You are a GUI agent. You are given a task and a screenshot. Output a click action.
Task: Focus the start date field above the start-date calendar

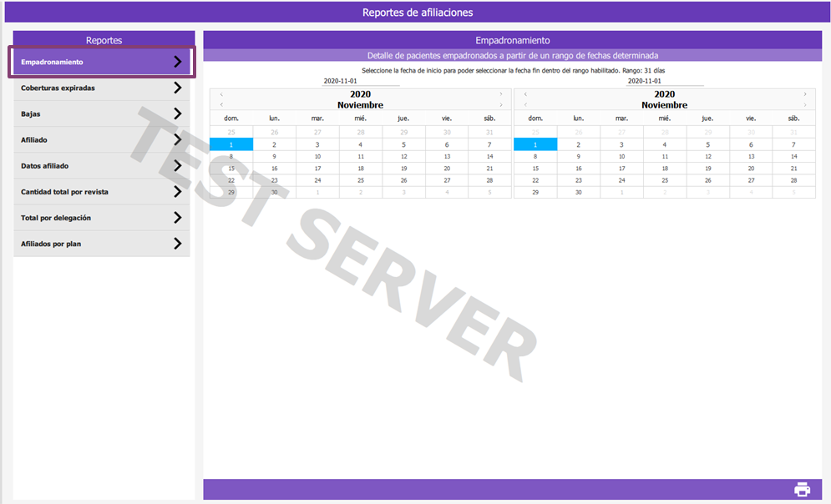coord(361,81)
